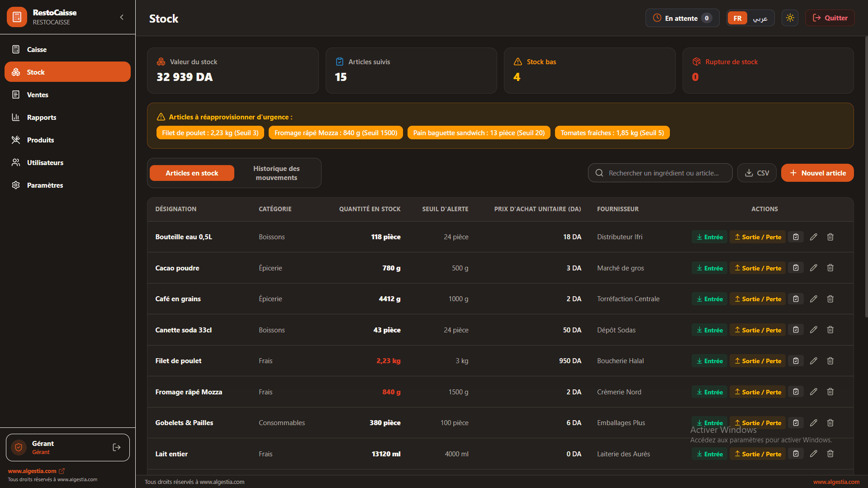
Task: Open the Caisse menu
Action: click(x=67, y=49)
